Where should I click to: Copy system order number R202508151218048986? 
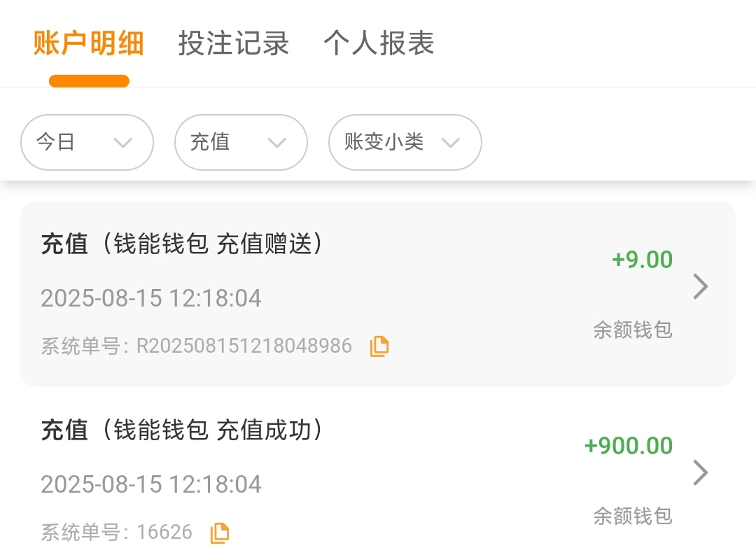pyautogui.click(x=379, y=346)
